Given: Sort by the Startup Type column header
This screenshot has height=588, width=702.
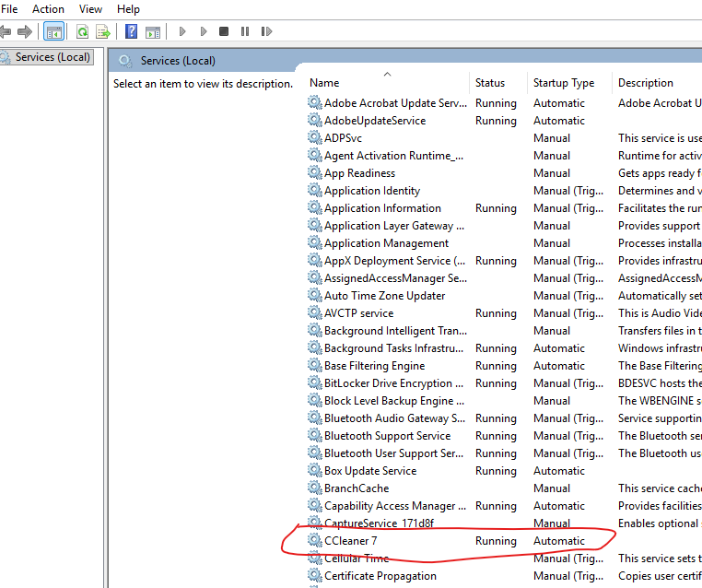Looking at the screenshot, I should pos(564,83).
